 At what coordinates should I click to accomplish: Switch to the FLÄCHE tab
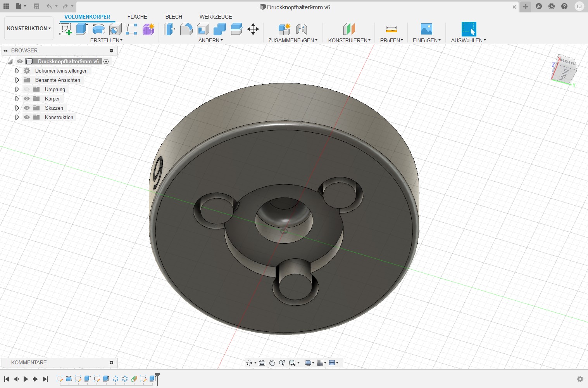click(x=137, y=17)
